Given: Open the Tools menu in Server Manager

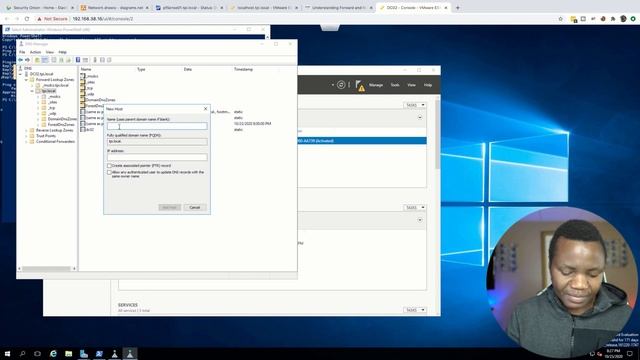Looking at the screenshot, I should click(395, 85).
